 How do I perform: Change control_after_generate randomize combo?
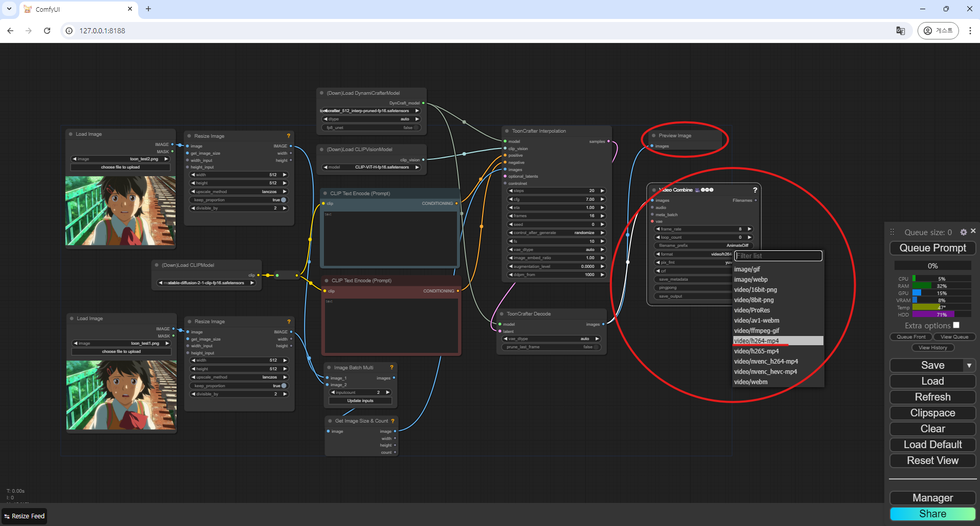[556, 233]
